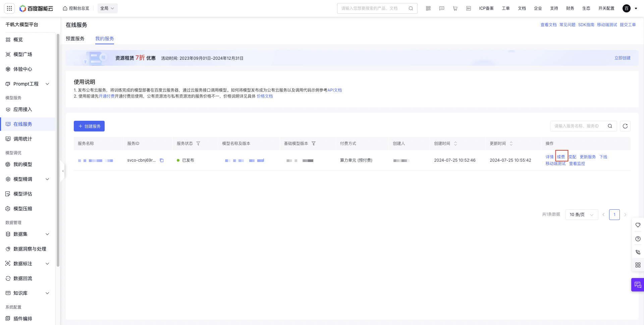Sort by 创建时间 arrows

(455, 144)
